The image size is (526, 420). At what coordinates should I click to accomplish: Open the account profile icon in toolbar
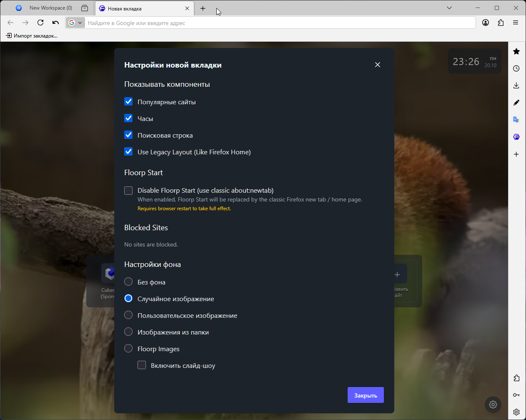[x=486, y=23]
